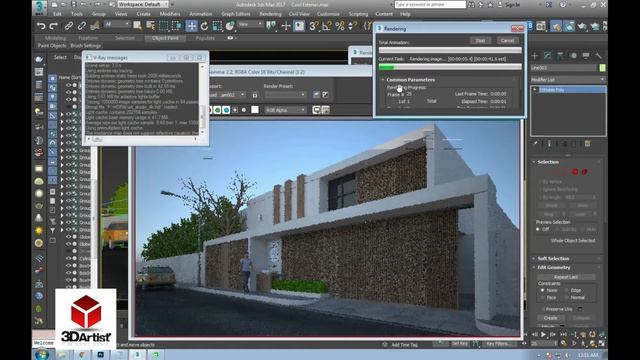Open the Display tab in command panel
The height and width of the screenshot is (360, 640).
(x=586, y=56)
